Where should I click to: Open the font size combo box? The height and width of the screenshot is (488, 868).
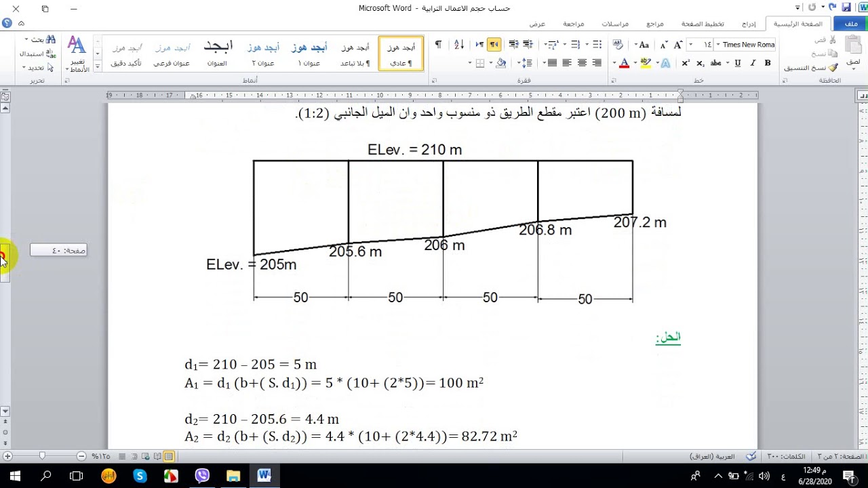point(700,45)
